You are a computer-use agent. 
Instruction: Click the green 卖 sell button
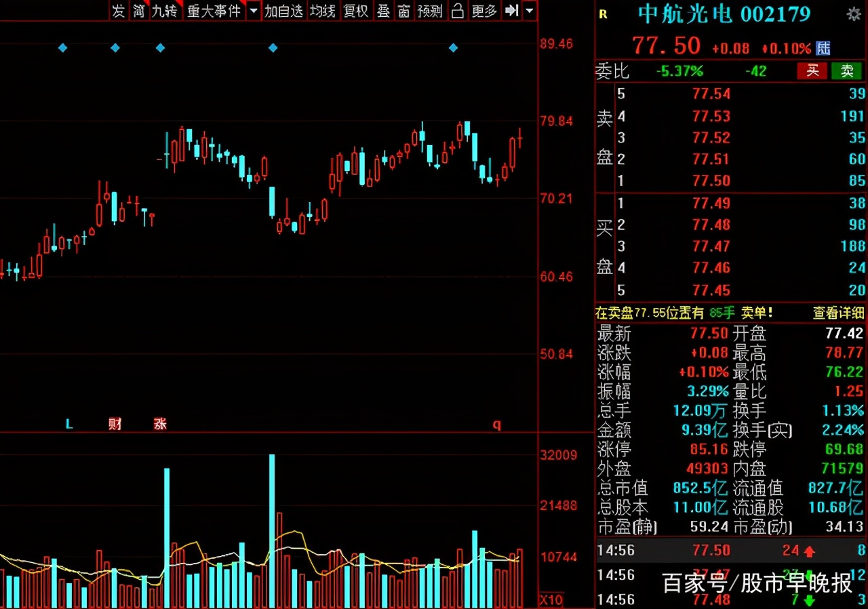847,71
